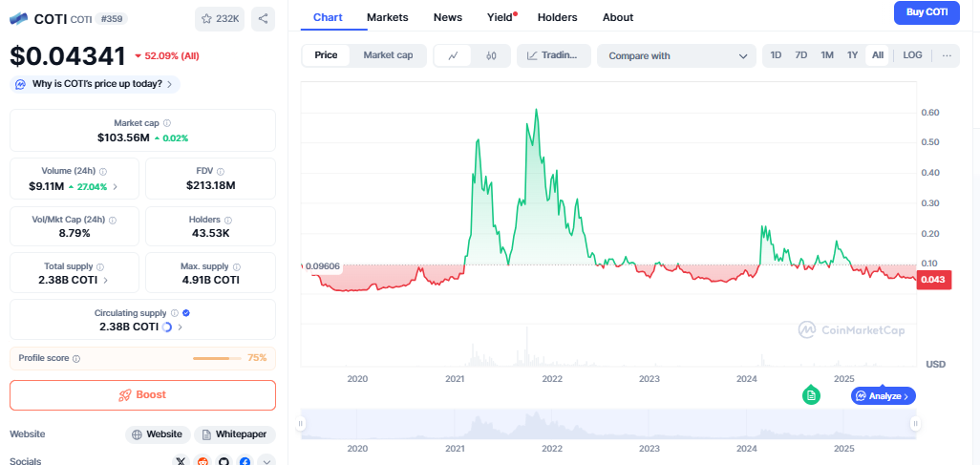Screen dimensions: 980x465
Task: Open the TradingView chart button
Action: pos(554,55)
